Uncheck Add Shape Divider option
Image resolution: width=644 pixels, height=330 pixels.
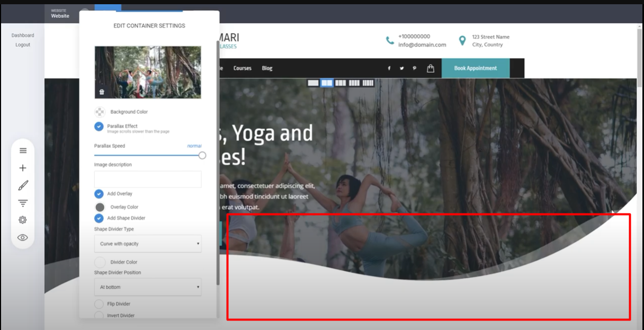99,218
